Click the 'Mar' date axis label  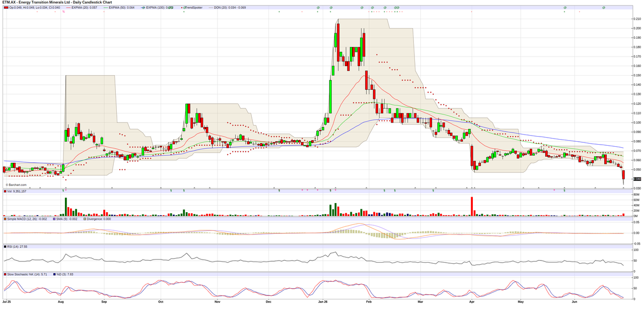click(420, 302)
